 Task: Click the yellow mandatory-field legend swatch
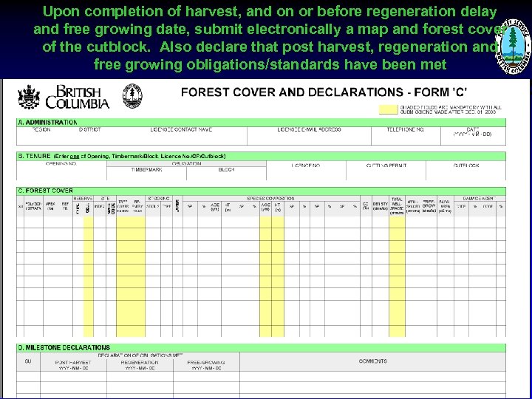point(388,109)
